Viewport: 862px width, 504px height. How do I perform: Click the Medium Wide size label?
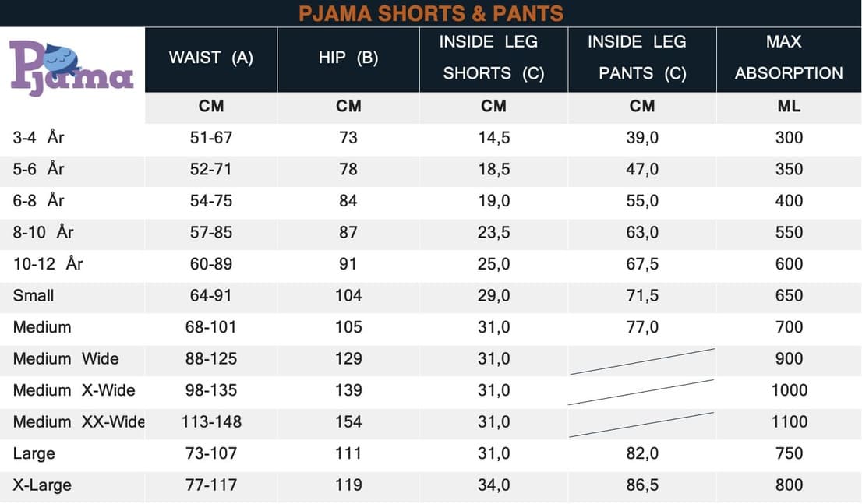pyautogui.click(x=66, y=359)
